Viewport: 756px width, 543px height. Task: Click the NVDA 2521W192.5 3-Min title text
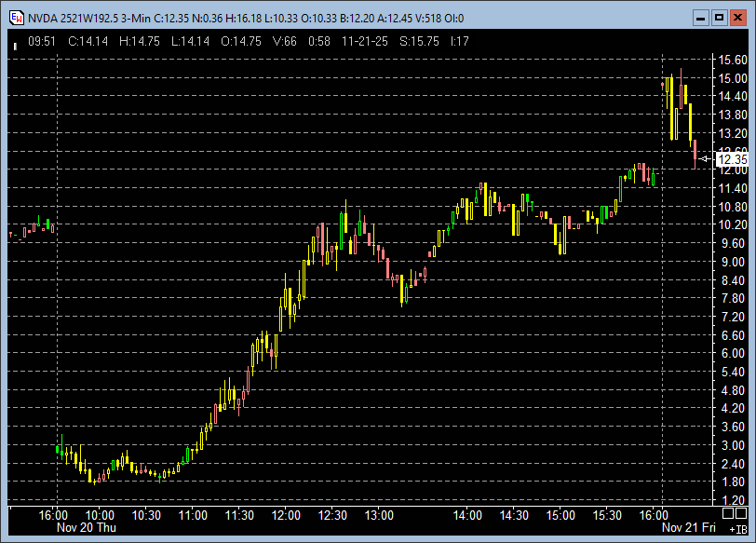[95, 17]
